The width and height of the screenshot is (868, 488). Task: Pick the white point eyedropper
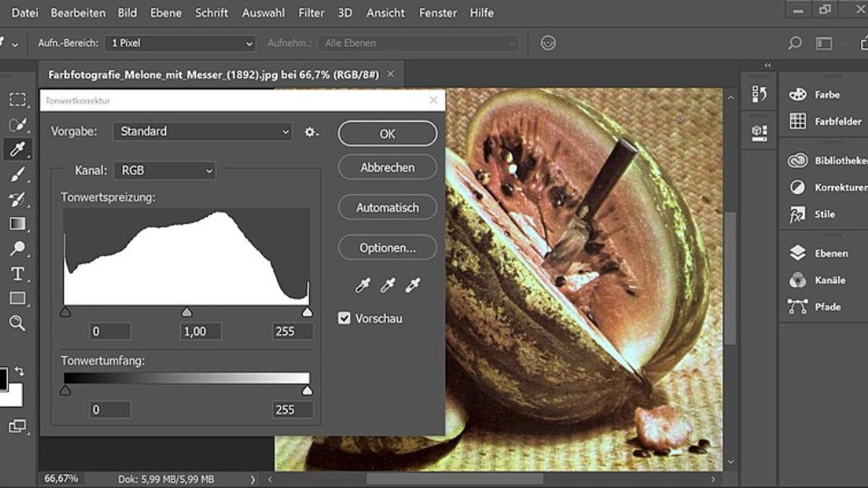[412, 285]
